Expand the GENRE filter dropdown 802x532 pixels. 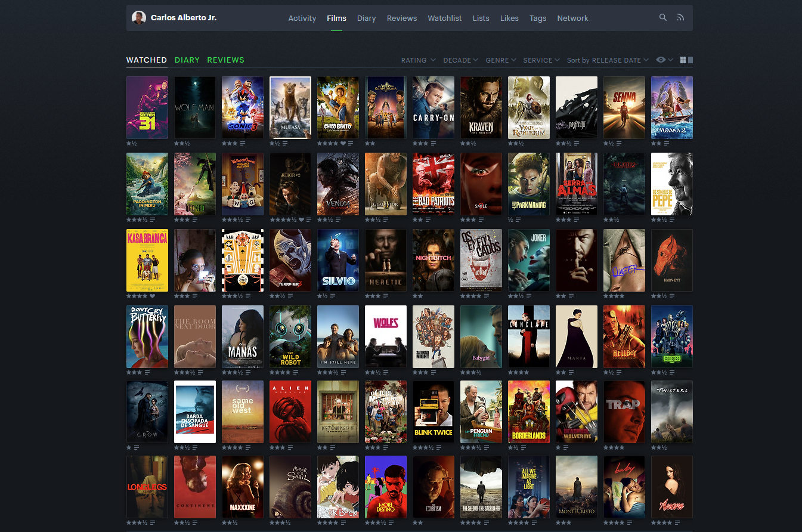pyautogui.click(x=501, y=60)
